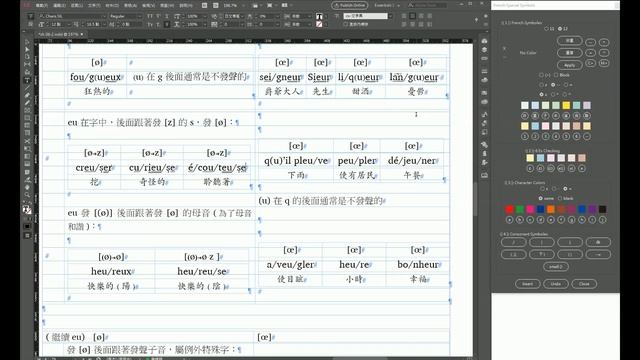The width and height of the screenshot is (640, 360).
Task: Click the word 'a/veu/gler' in the table
Action: [x=290, y=264]
